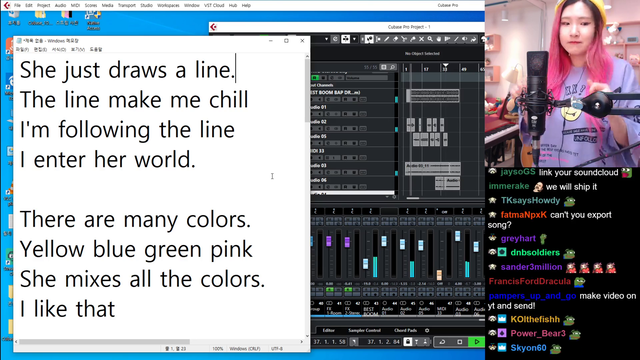640x360 pixels.
Task: Click the Stop transport button
Action: pyautogui.click(x=460, y=342)
